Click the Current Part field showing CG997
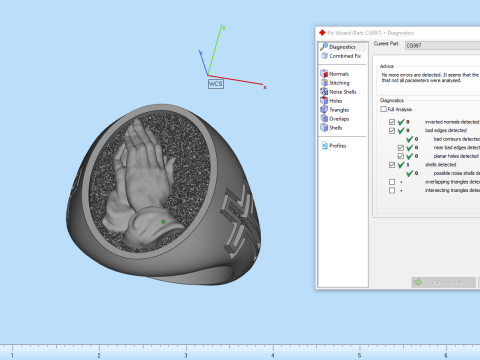 tap(442, 45)
